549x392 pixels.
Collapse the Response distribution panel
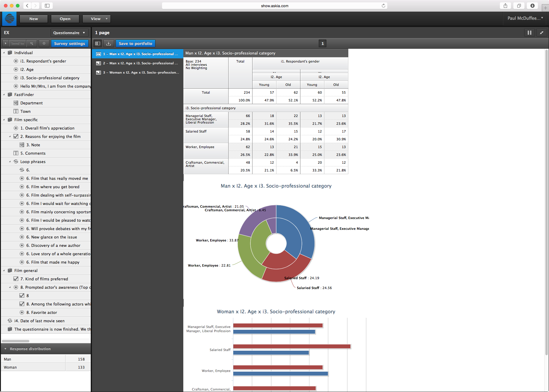point(5,349)
